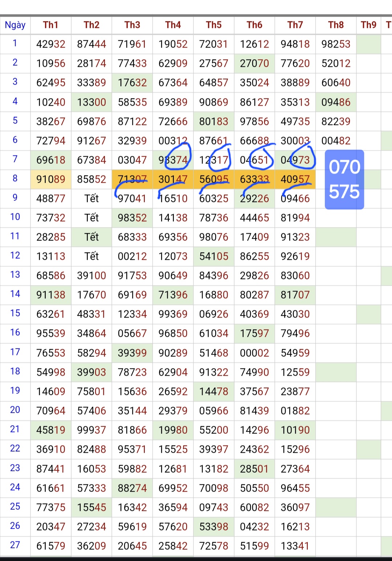The image size is (392, 561).
Task: Click the yellow highlighted cell 91089
Action: [x=51, y=179]
